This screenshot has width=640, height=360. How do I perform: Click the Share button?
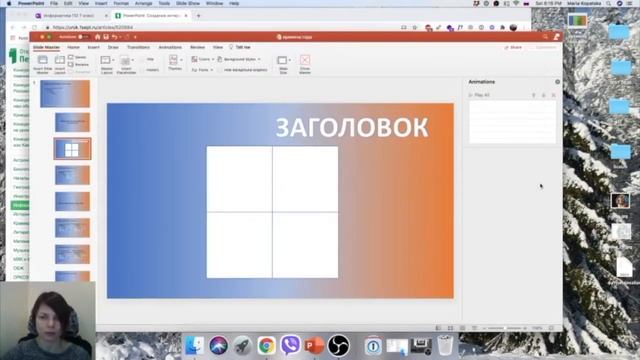tap(513, 47)
